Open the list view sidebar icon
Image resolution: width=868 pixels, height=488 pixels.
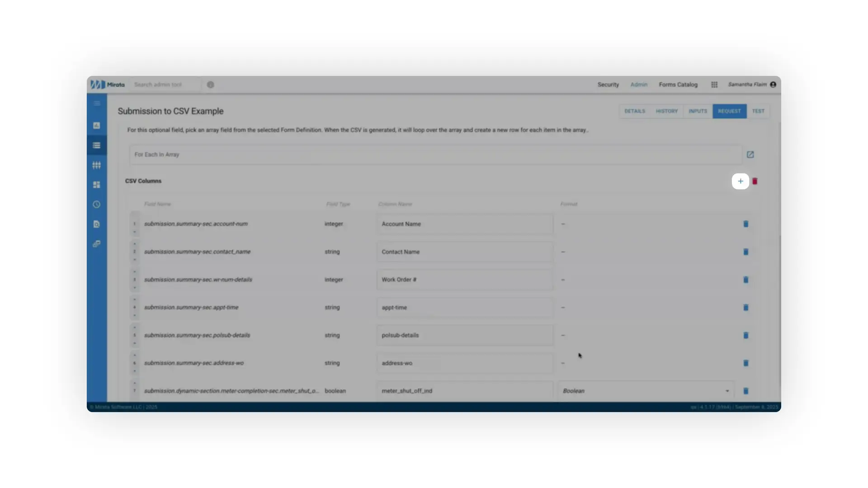[96, 145]
